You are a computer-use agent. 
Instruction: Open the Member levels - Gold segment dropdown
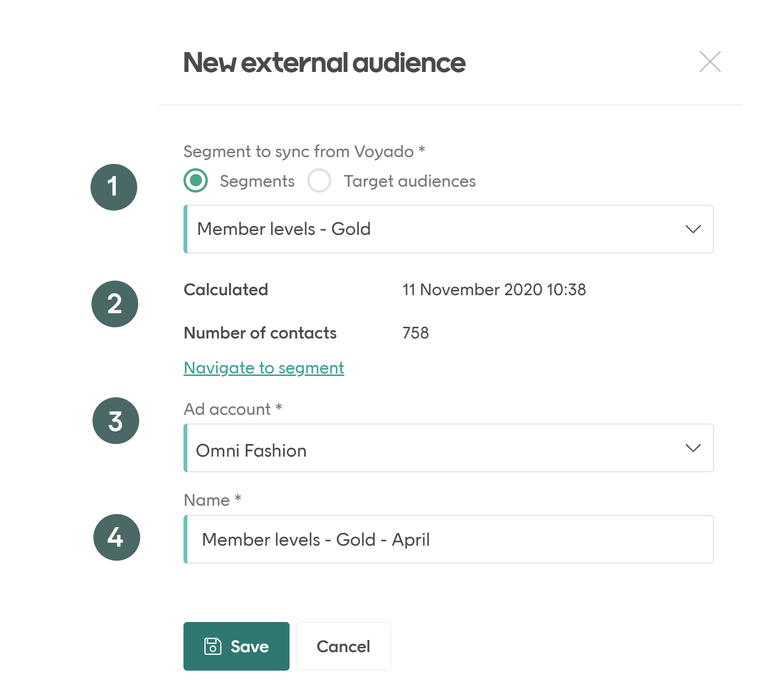pyautogui.click(x=448, y=229)
